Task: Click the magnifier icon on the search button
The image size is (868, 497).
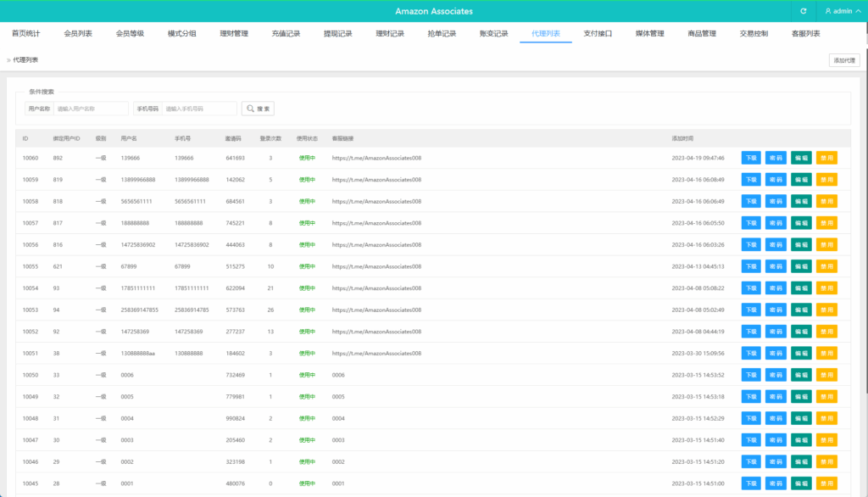Action: click(248, 109)
